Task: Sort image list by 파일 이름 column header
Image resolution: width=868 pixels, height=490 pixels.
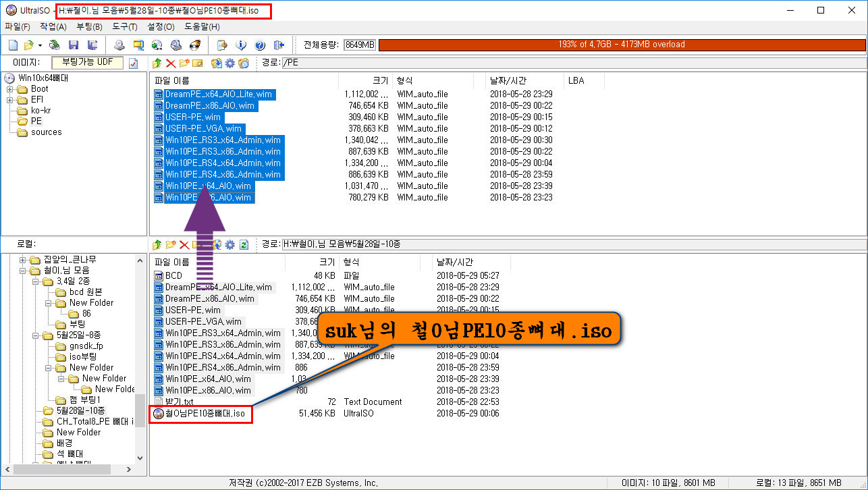Action: tap(244, 80)
